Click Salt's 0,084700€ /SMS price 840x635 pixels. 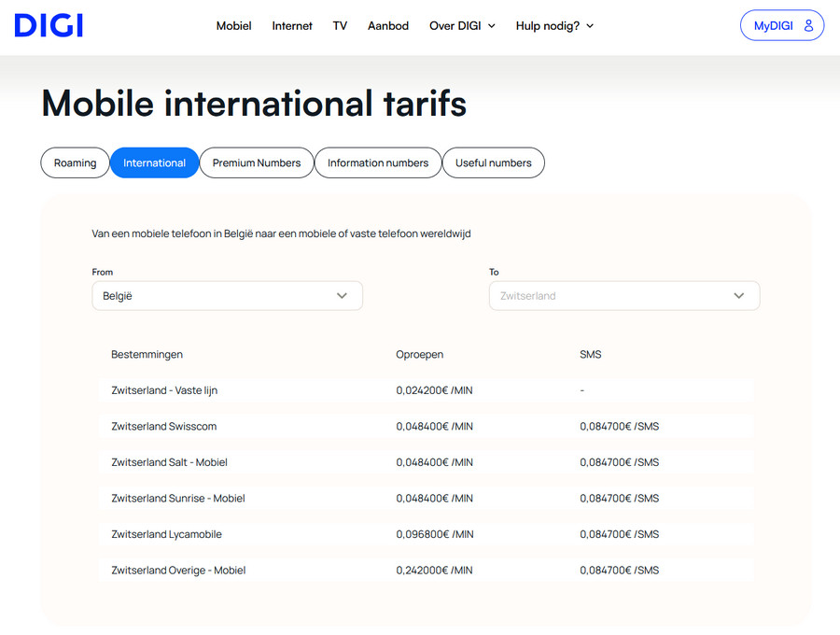(x=620, y=462)
